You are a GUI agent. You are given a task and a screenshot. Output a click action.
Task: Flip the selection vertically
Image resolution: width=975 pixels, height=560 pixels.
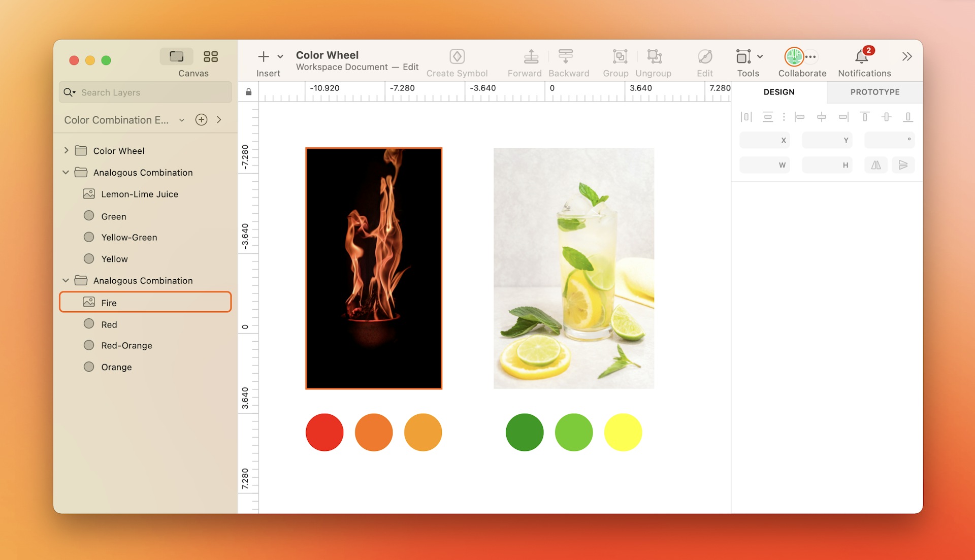[903, 164]
